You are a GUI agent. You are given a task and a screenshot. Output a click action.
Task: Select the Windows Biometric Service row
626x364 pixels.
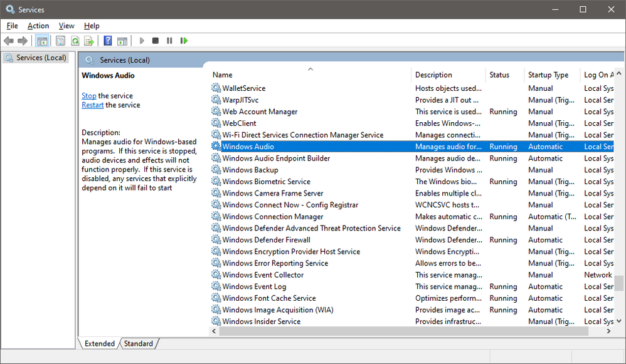412,182
